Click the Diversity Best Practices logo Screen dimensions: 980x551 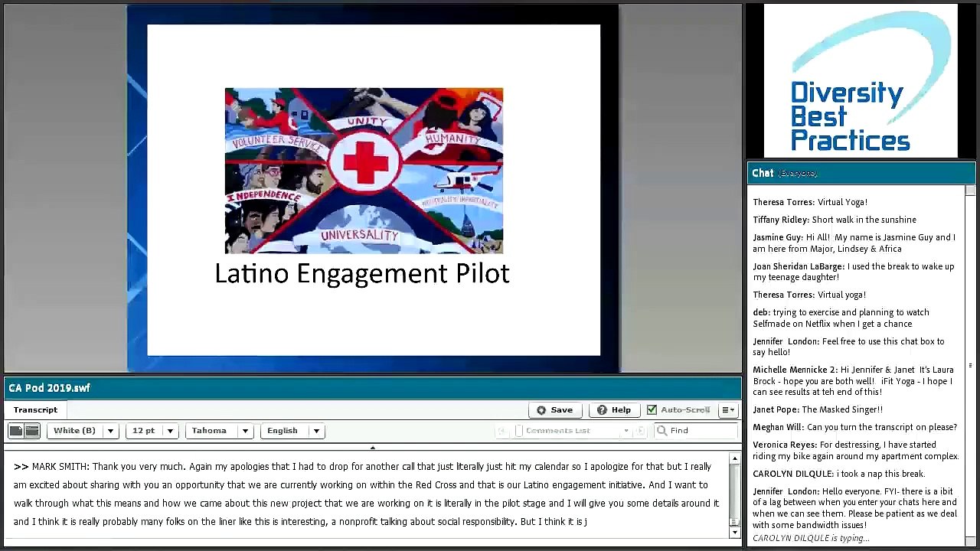[861, 80]
